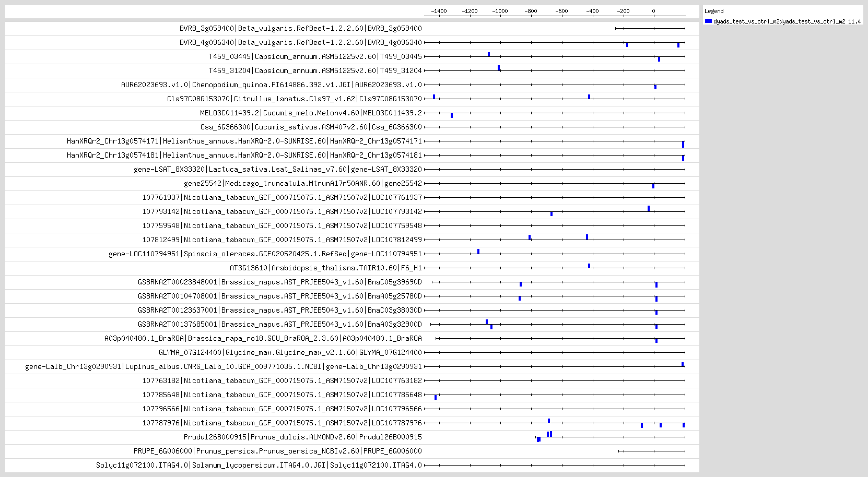Select the BnaC05g39690D Brassica_napus row label

click(280, 282)
